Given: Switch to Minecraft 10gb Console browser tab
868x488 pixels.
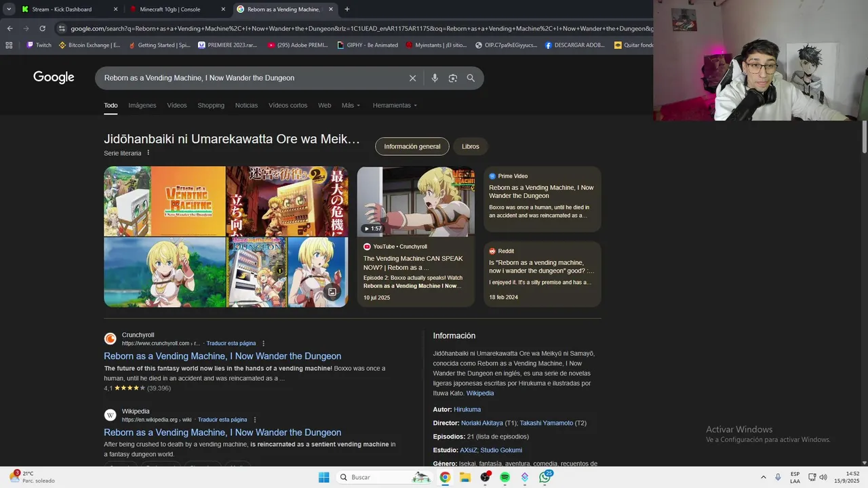Looking at the screenshot, I should click(x=177, y=9).
